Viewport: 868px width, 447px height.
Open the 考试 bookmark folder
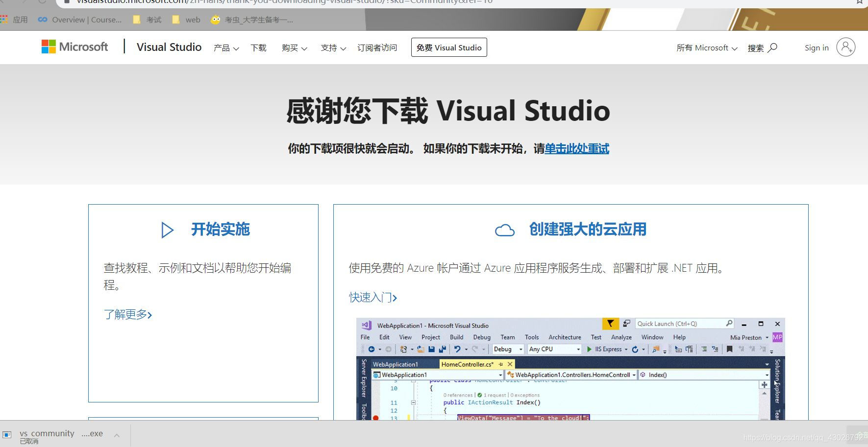click(147, 20)
